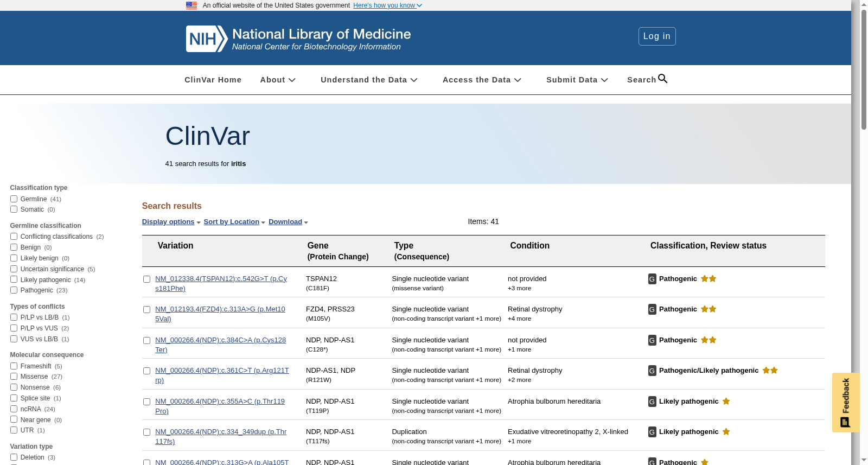Click the review stars for TSPAN12 row
The image size is (868, 465).
(709, 278)
